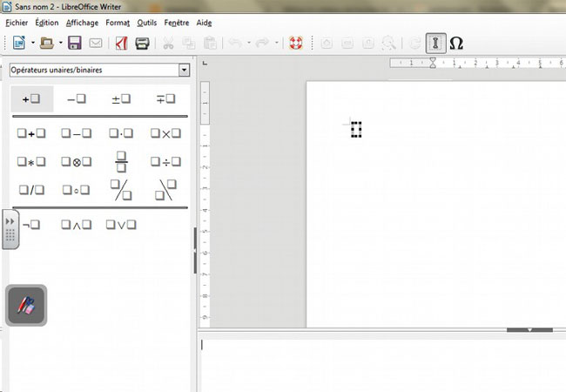
Task: Open the Affichage menu
Action: [82, 23]
